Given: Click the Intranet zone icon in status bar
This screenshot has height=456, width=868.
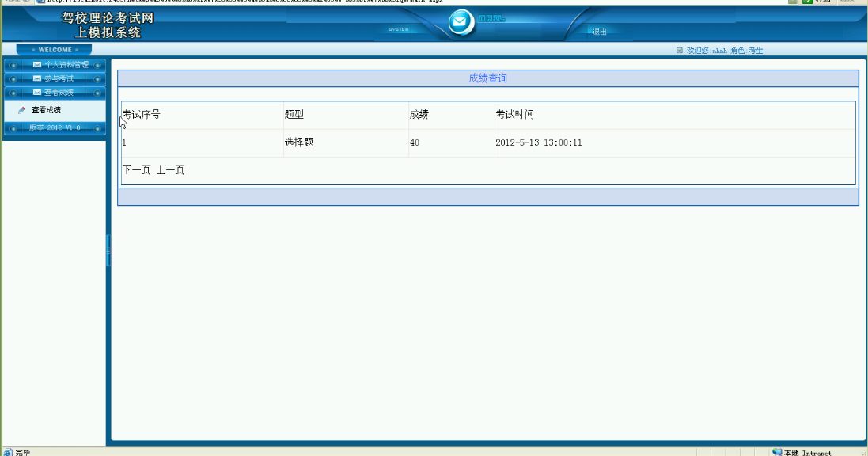Looking at the screenshot, I should [x=777, y=452].
